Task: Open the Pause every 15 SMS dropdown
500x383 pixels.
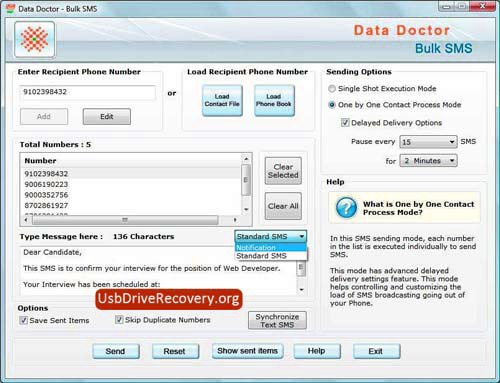Action: 428,142
